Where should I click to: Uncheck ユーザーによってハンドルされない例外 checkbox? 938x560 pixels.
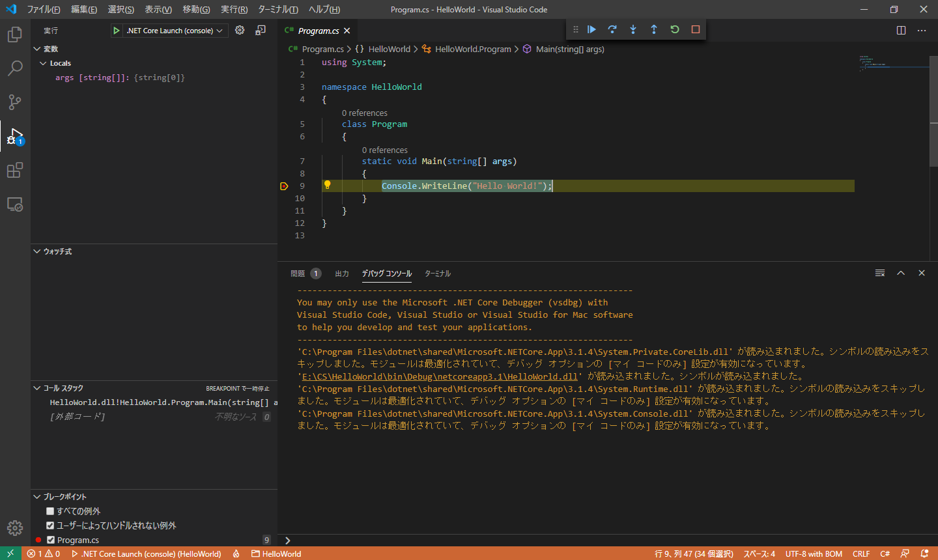[50, 525]
